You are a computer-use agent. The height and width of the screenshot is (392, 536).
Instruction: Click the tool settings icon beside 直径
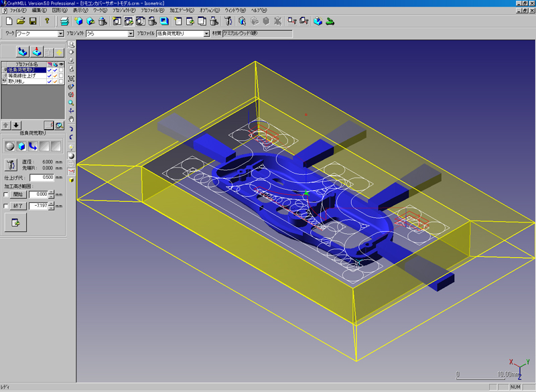[11, 164]
